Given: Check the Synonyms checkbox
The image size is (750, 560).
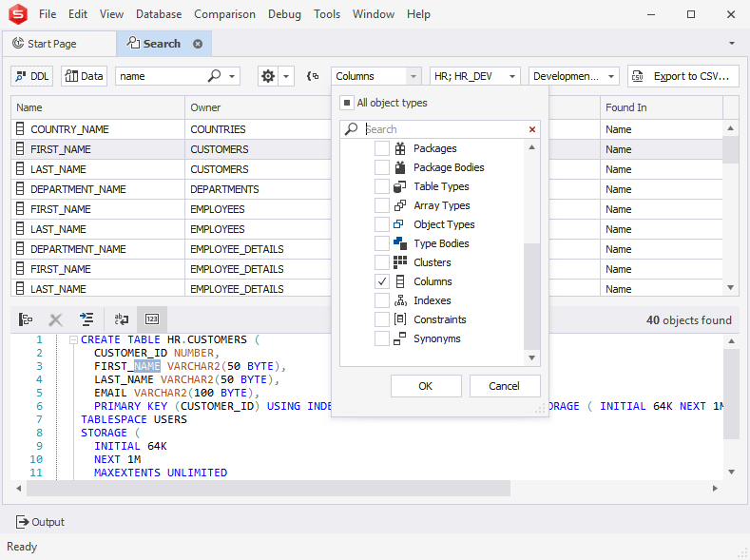Looking at the screenshot, I should pos(382,338).
